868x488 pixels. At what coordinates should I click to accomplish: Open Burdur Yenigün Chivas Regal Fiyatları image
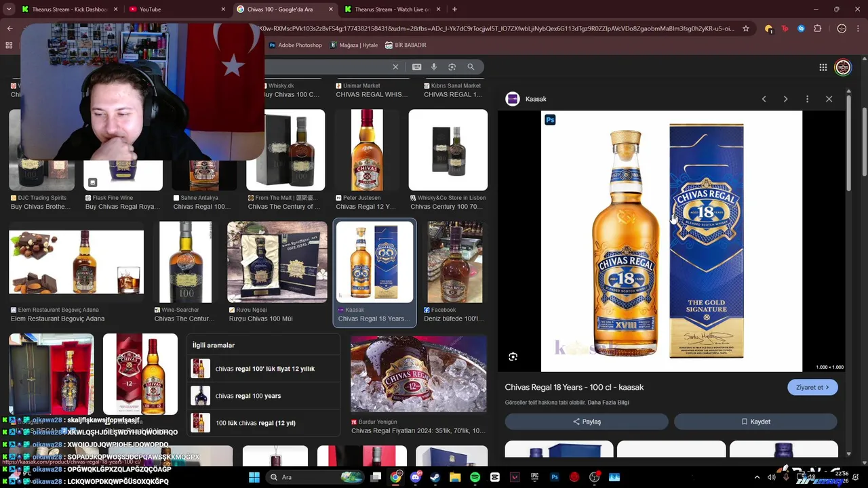[418, 373]
